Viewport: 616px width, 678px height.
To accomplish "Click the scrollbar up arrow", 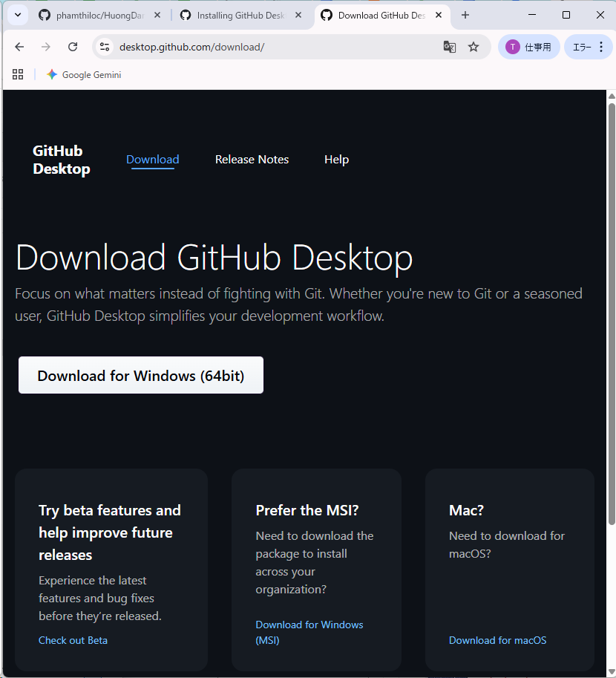I will point(612,96).
